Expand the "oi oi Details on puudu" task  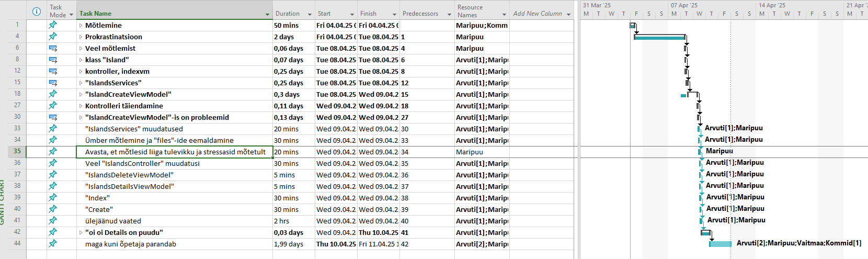pos(81,233)
